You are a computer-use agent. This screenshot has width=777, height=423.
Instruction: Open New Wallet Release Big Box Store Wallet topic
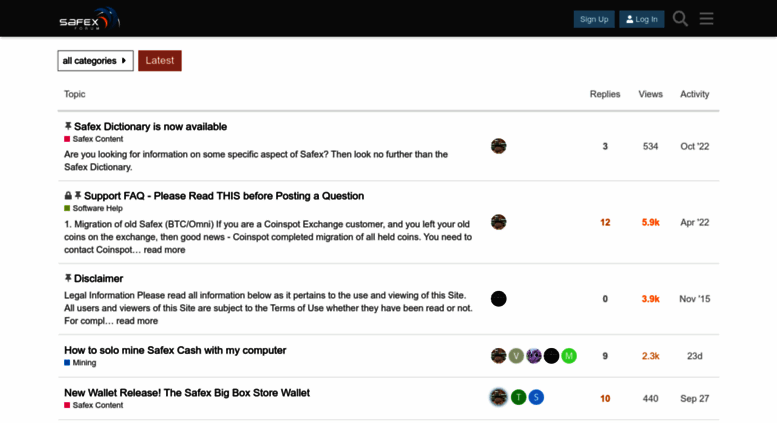(187, 393)
